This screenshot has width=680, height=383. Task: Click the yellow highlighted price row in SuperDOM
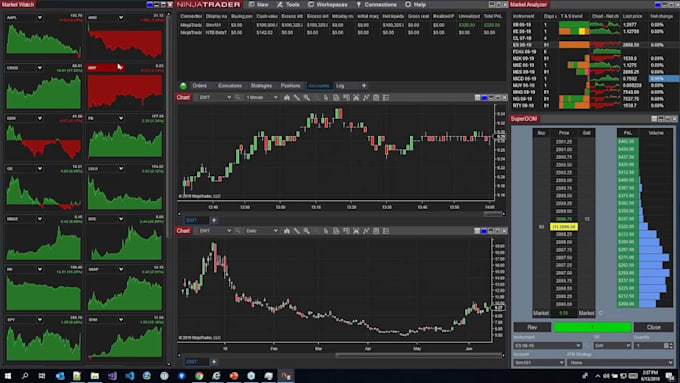click(563, 226)
